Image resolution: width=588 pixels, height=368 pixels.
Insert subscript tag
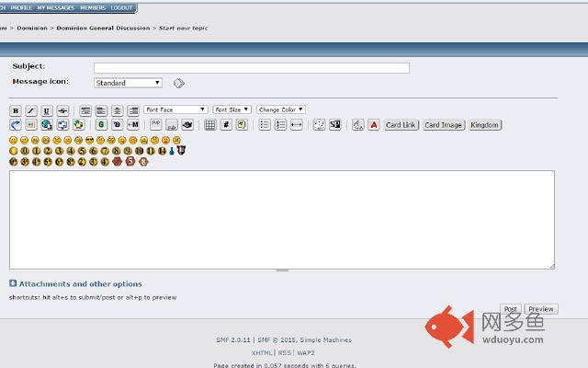[x=172, y=125]
